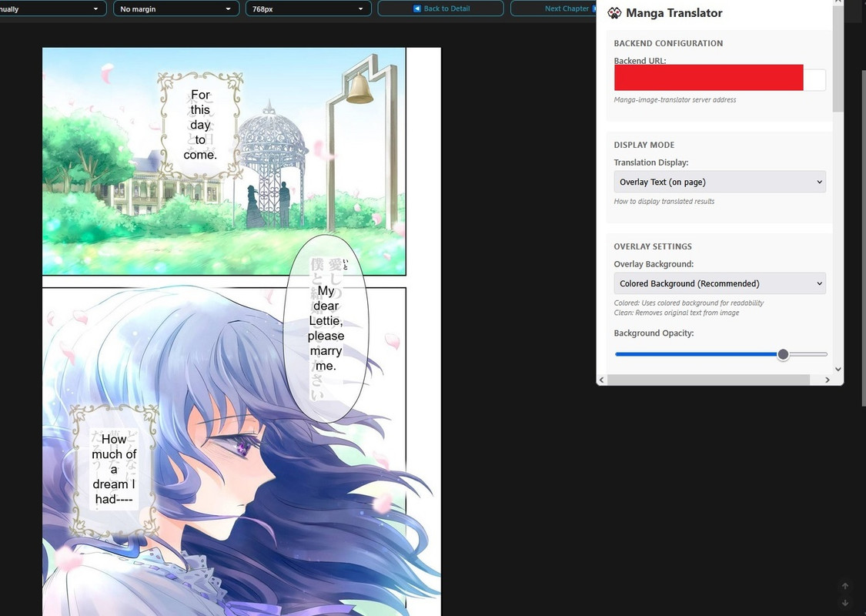Click the 'My dear Lettie, please marry me.' overlay

point(326,328)
